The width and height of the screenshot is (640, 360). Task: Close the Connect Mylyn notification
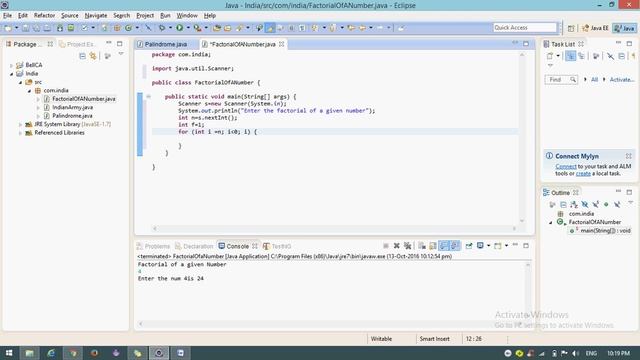tap(629, 156)
